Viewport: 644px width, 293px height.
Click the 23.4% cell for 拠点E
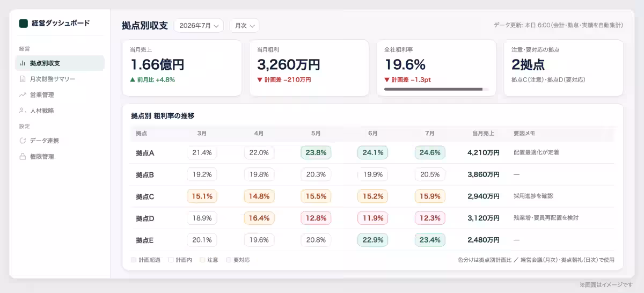click(430, 240)
